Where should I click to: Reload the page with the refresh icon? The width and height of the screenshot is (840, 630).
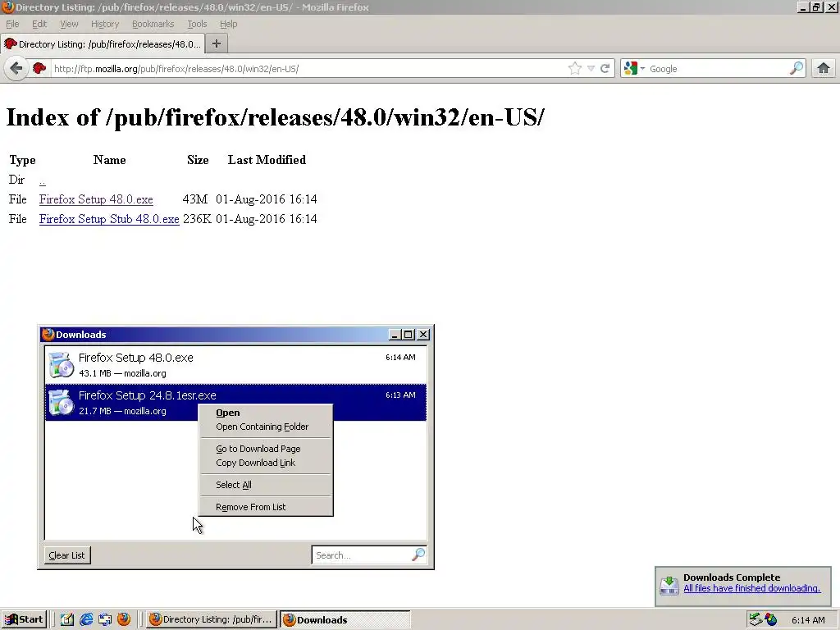pyautogui.click(x=605, y=69)
